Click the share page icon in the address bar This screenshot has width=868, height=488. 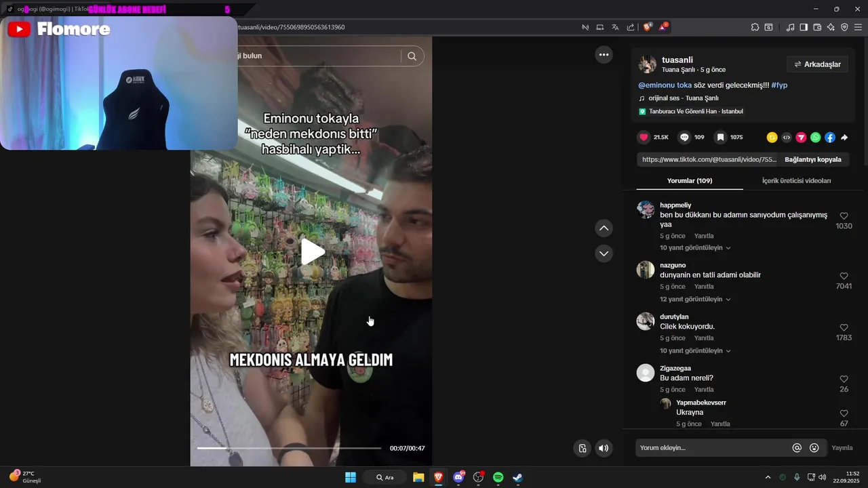[x=631, y=27]
